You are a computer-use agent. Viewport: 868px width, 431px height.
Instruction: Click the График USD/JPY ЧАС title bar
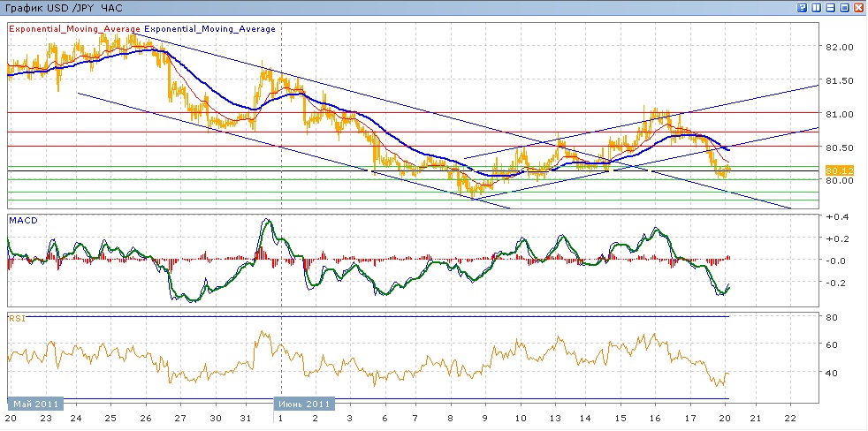[x=64, y=8]
